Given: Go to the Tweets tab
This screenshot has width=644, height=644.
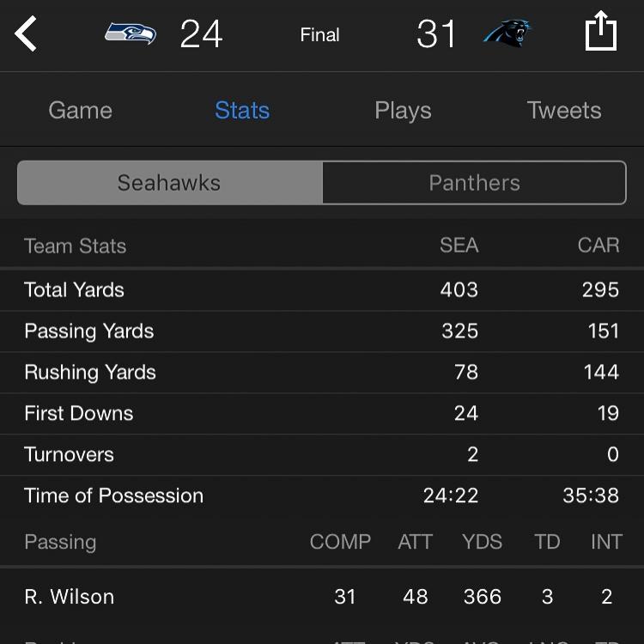Looking at the screenshot, I should tap(564, 110).
